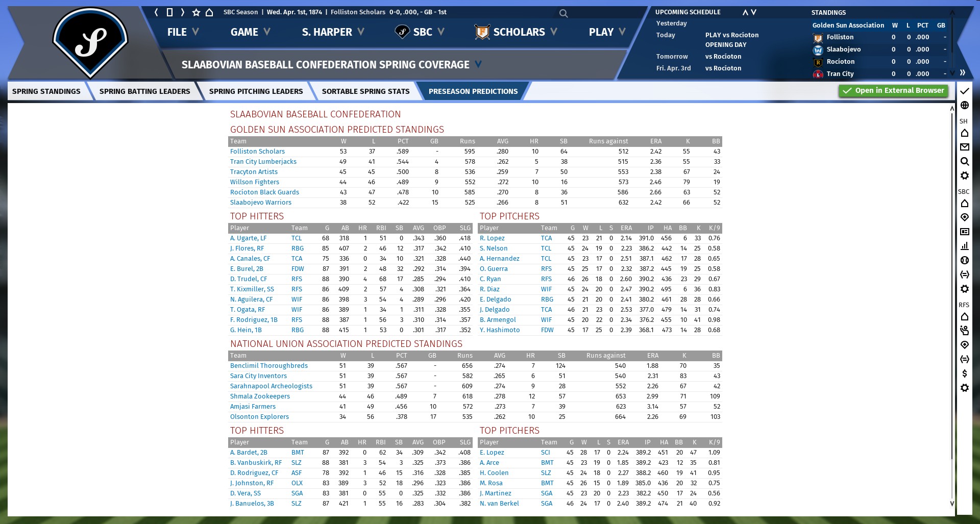
Task: Open the SH home icon in sidebar
Action: click(964, 133)
